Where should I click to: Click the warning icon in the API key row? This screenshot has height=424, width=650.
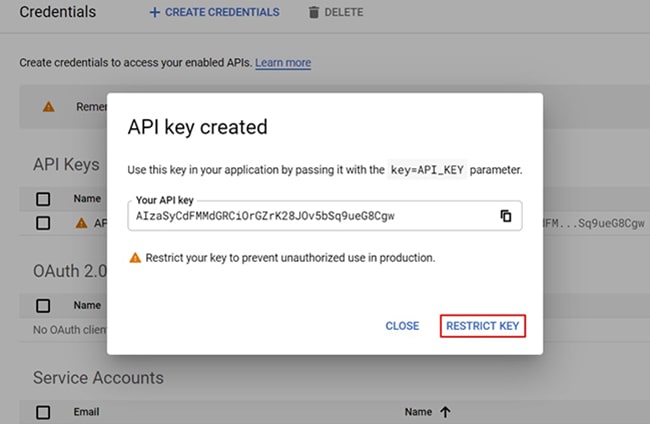pyautogui.click(x=82, y=223)
